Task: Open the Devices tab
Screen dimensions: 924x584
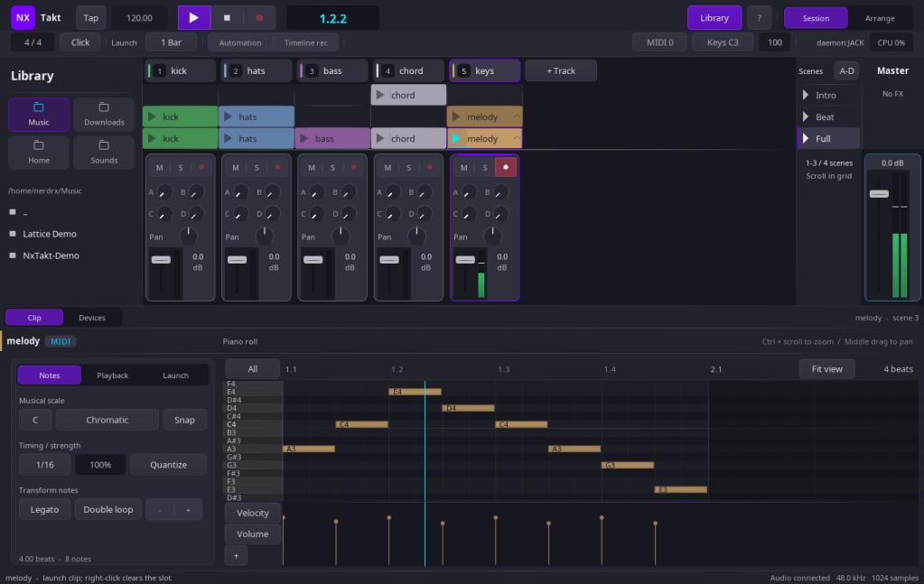Action: point(92,318)
